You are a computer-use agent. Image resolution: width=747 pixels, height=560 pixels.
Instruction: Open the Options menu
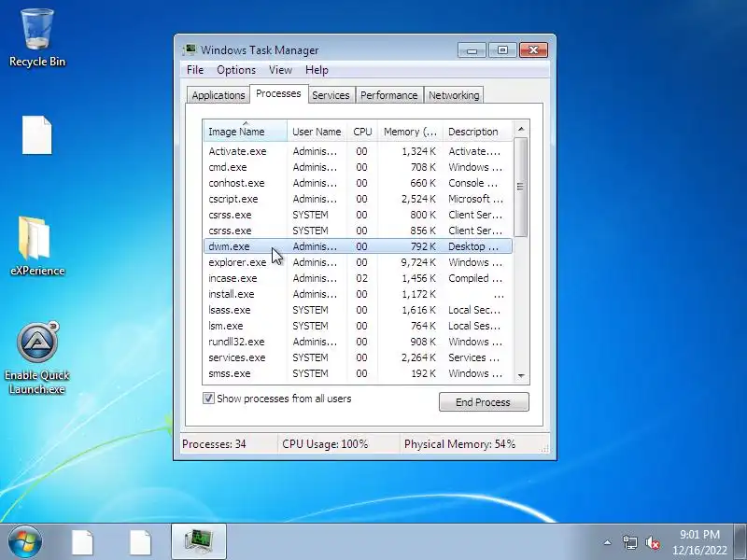click(236, 70)
